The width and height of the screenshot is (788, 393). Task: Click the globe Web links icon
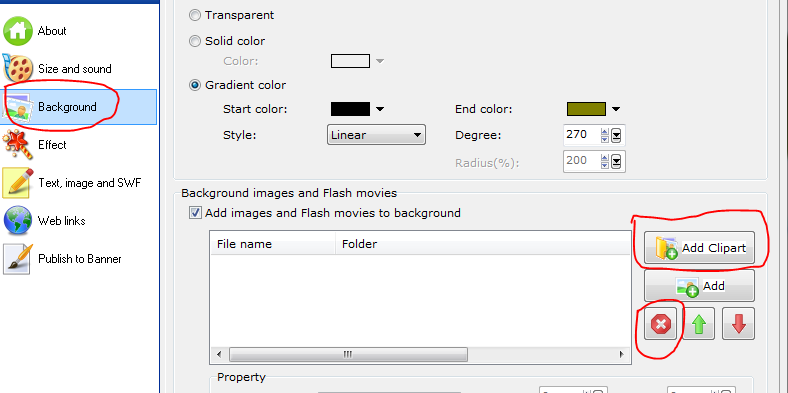[x=18, y=221]
